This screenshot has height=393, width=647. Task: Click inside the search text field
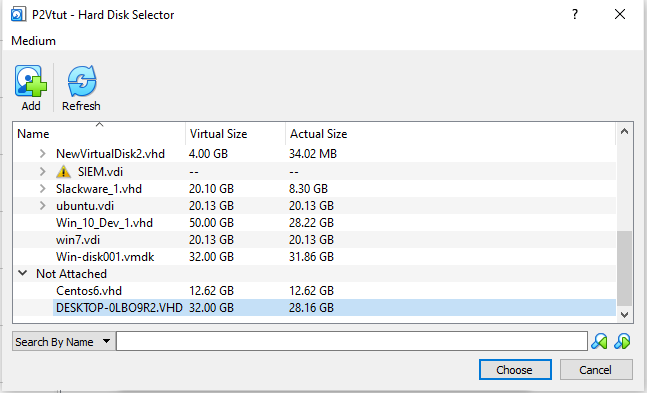(352, 341)
